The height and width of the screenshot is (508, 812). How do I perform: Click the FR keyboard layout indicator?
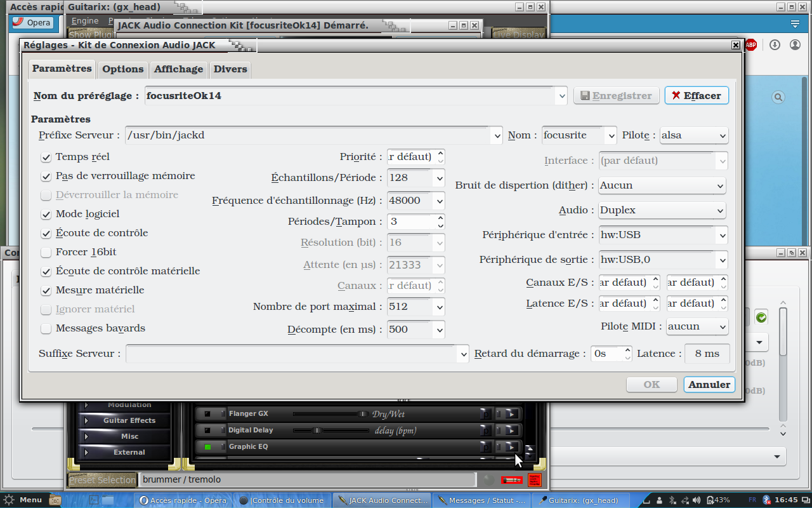coord(752,500)
